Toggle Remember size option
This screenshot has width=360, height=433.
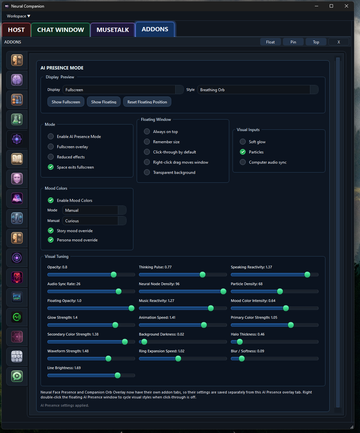pos(147,142)
